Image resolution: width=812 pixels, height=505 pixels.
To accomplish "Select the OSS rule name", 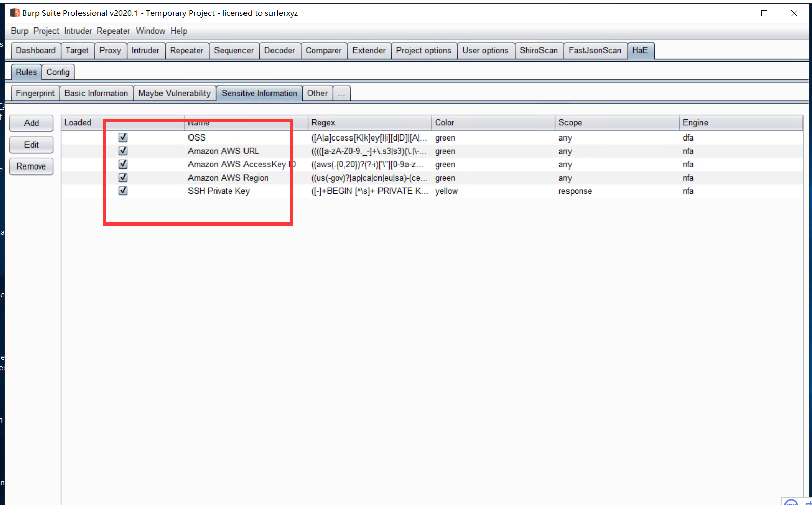I will point(197,138).
